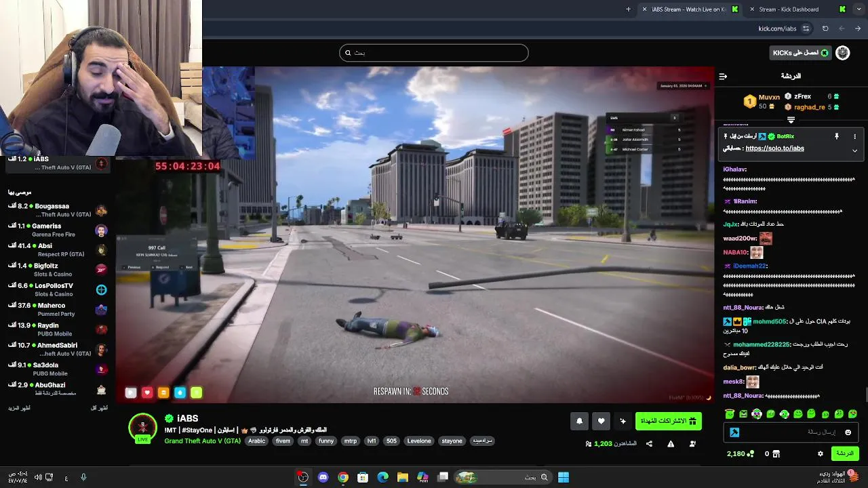Viewport: 868px width, 488px height.
Task: Select the clown emote in the emote row
Action: pyautogui.click(x=757, y=413)
